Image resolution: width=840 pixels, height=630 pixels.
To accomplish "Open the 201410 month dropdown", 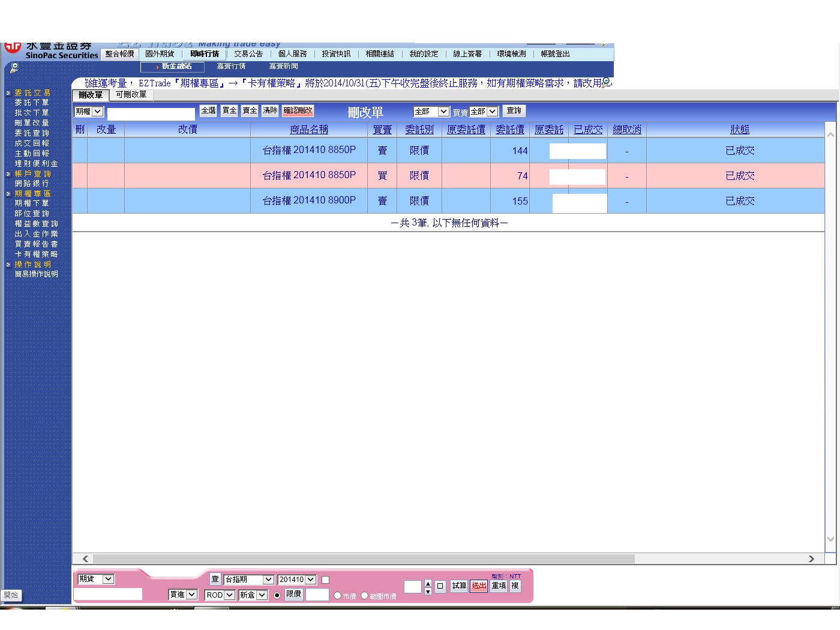I will 297,580.
